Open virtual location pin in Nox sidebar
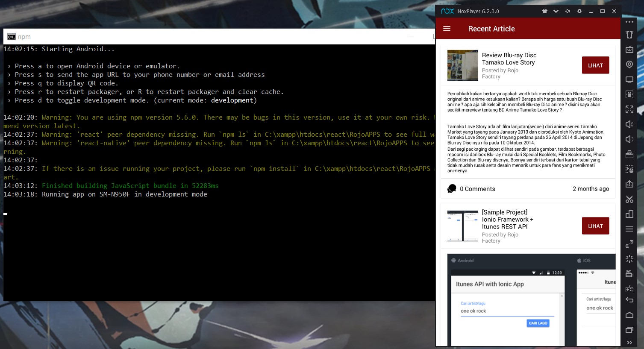644x349 pixels. pyautogui.click(x=629, y=65)
